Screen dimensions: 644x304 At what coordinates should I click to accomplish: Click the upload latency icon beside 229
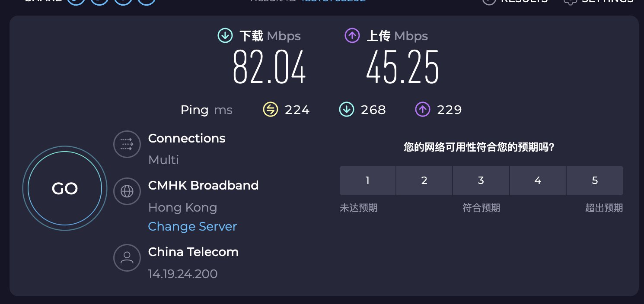(x=422, y=109)
